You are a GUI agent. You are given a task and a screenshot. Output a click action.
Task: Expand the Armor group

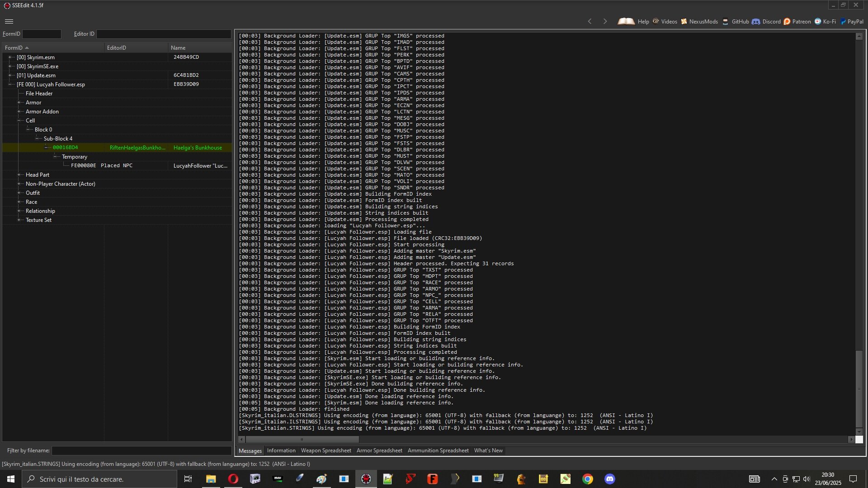19,103
